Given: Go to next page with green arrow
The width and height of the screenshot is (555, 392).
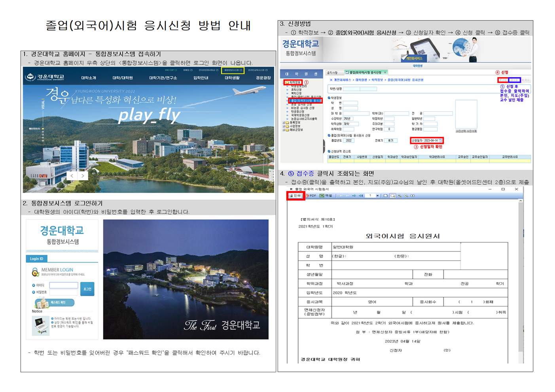Looking at the screenshot, I should (354, 196).
